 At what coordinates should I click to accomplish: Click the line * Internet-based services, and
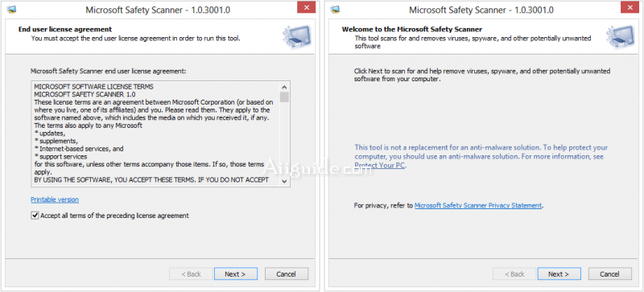pyautogui.click(x=79, y=149)
